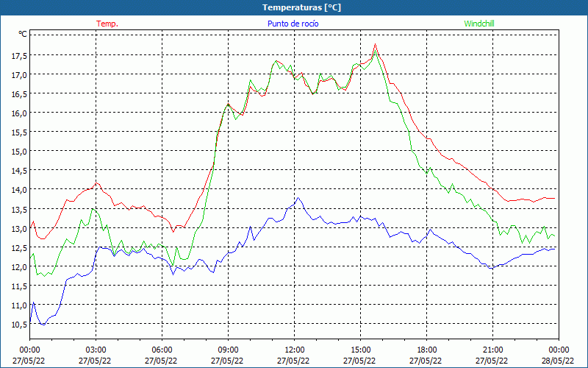Viewport: 588px width, 368px height.
Task: Click the 03:00 time label on the x-axis
Action: (96, 350)
